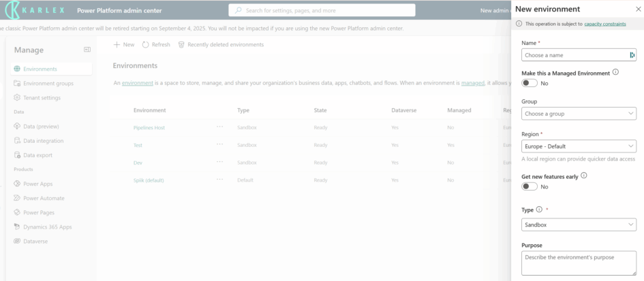
Task: Sort by the Type column header
Action: coord(243,110)
